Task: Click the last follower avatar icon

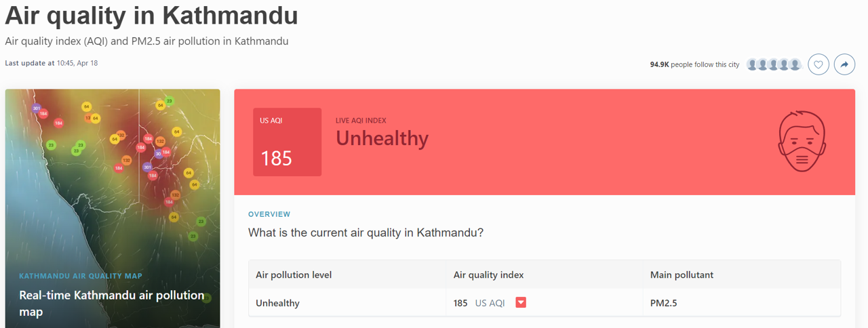Action: tap(795, 64)
